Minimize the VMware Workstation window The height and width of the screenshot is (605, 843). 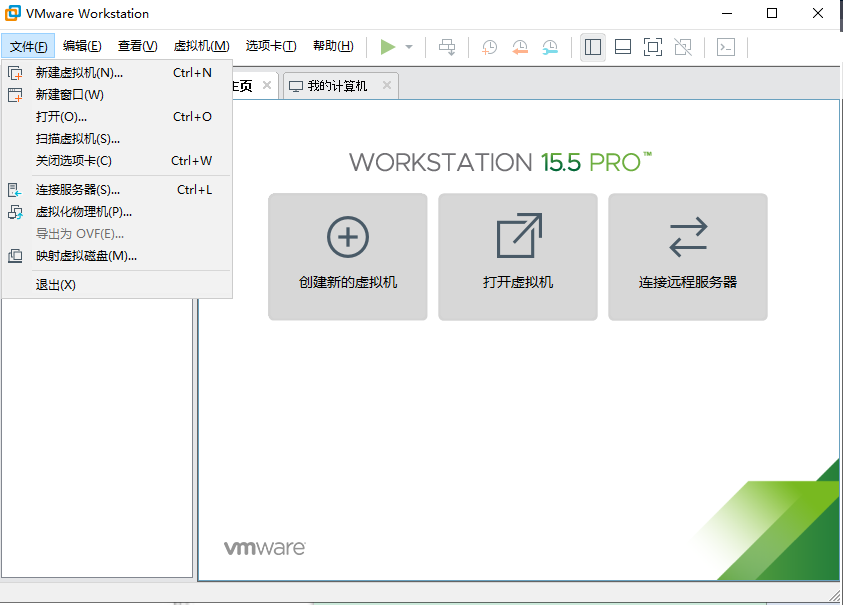coord(727,13)
